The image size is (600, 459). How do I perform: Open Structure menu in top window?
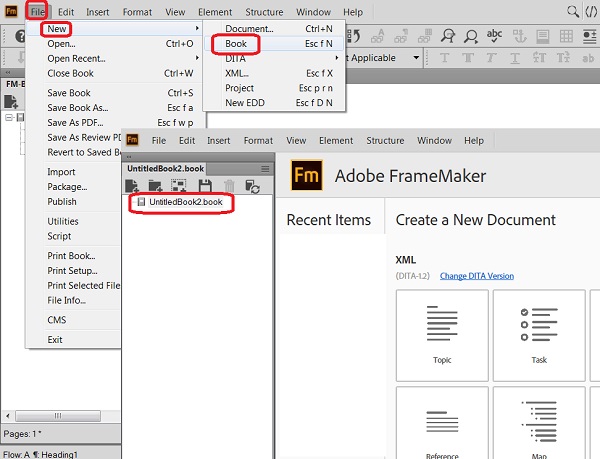pos(264,12)
